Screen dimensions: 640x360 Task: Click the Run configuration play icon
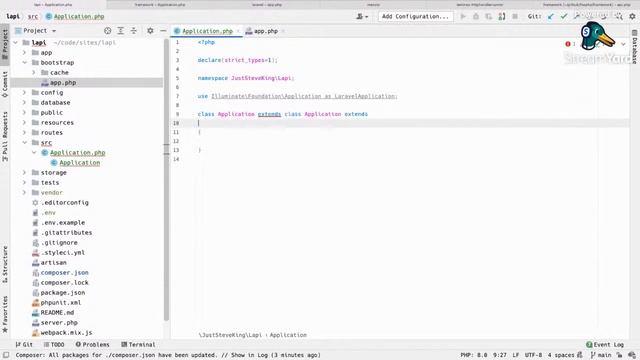(x=463, y=17)
